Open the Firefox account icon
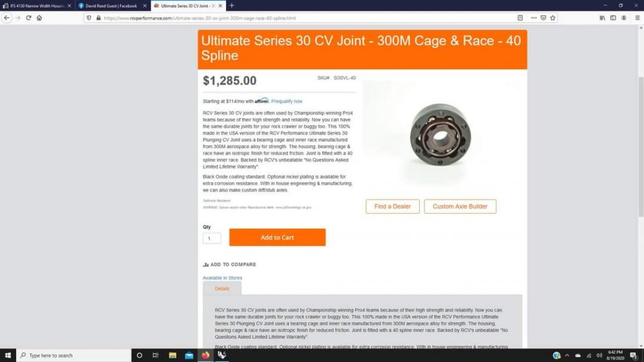644x362 pixels. tap(624, 18)
